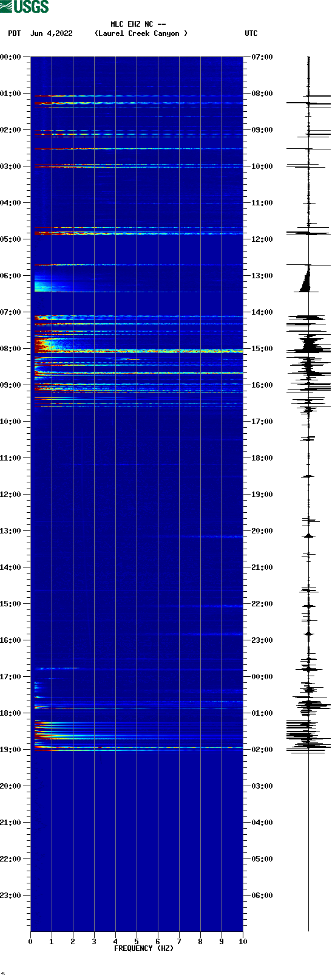The image size is (335, 980).
Task: Click the PDT time label '08:00'
Action: coord(11,349)
